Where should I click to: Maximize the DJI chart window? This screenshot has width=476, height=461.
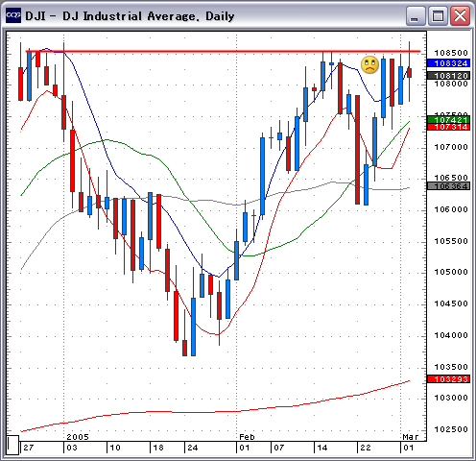(x=438, y=15)
